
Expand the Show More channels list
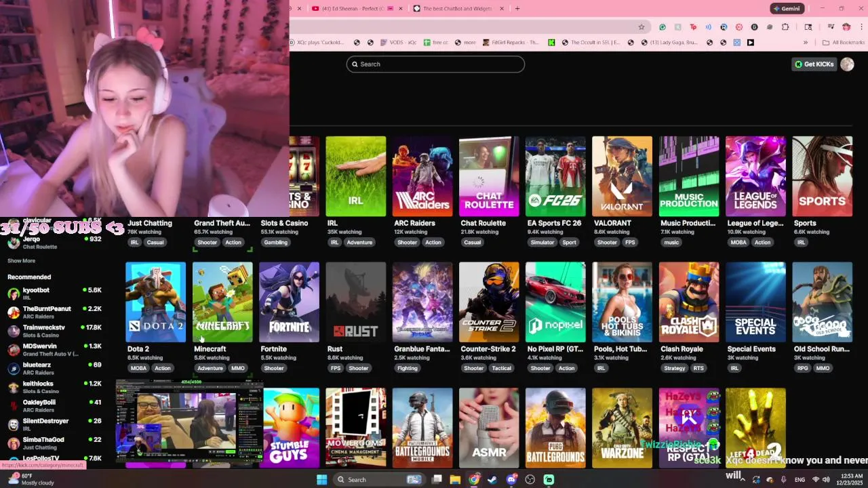(x=21, y=260)
